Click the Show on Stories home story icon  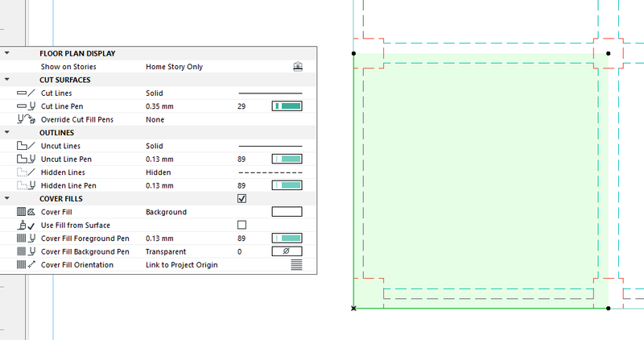tap(298, 66)
